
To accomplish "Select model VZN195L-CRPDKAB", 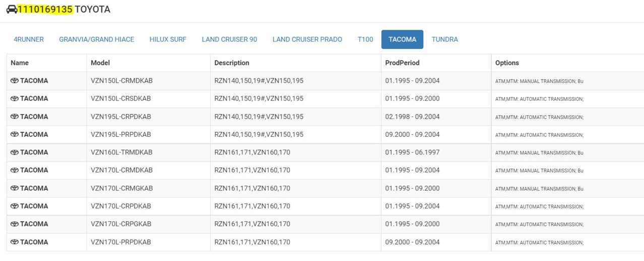I will coord(121,117).
